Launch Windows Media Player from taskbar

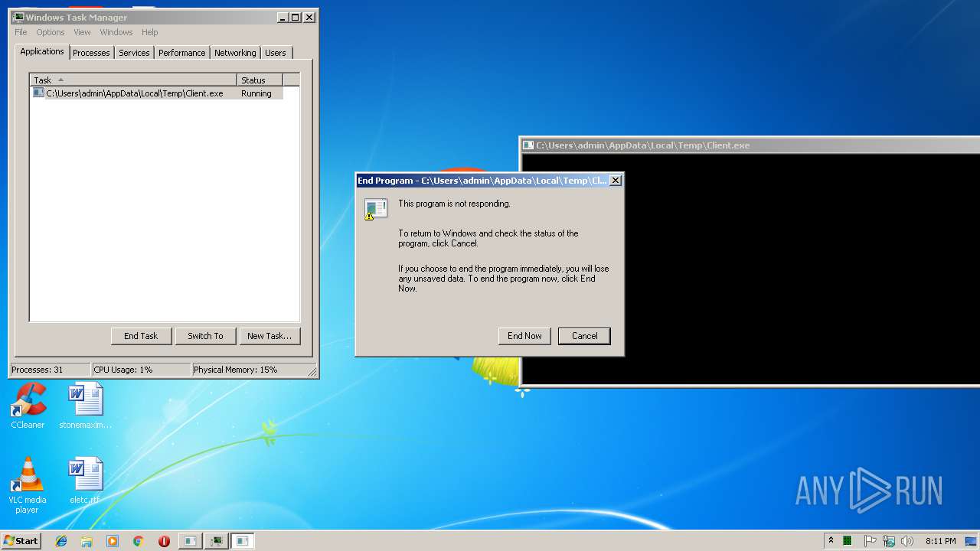pyautogui.click(x=113, y=541)
